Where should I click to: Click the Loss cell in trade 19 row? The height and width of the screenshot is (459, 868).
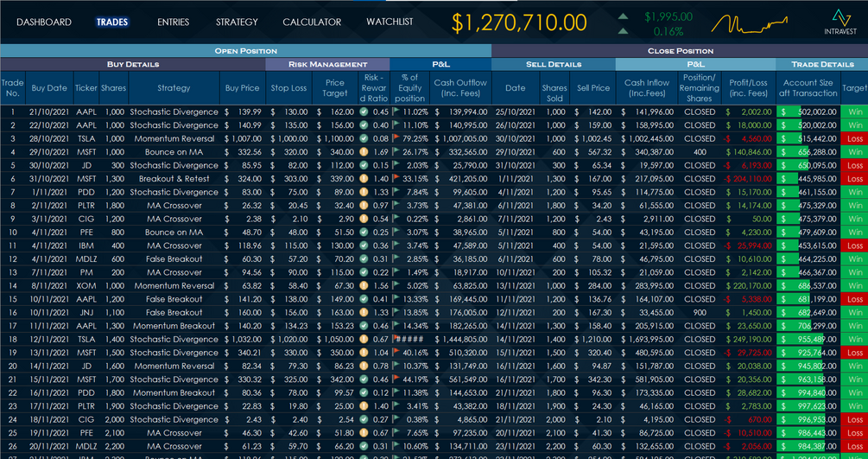[x=855, y=353]
